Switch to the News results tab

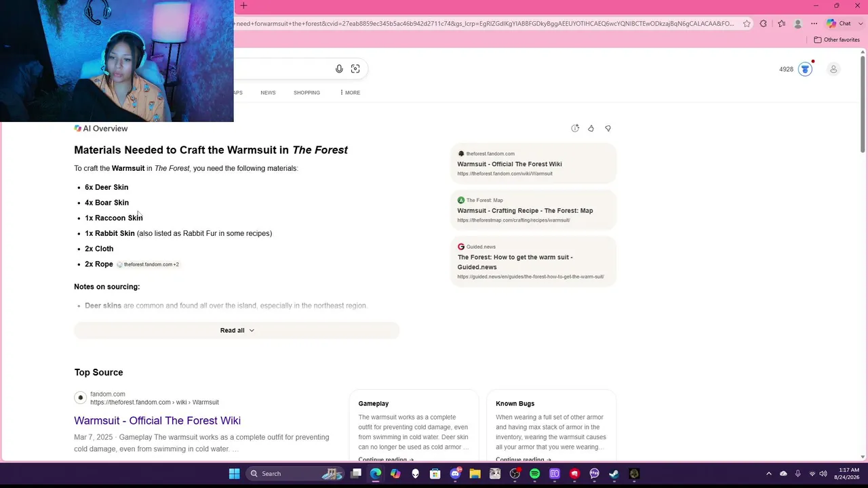(268, 93)
